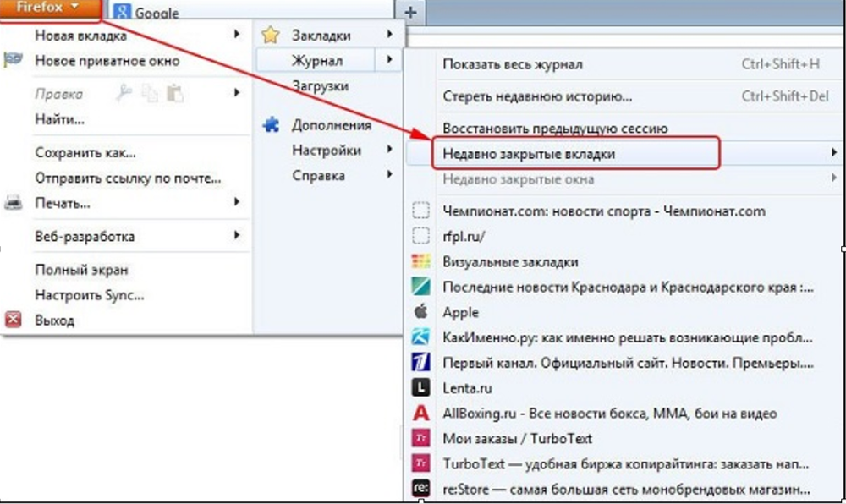Click the Lenta.ru L favicon
Screen dimensions: 846x504
coord(420,387)
